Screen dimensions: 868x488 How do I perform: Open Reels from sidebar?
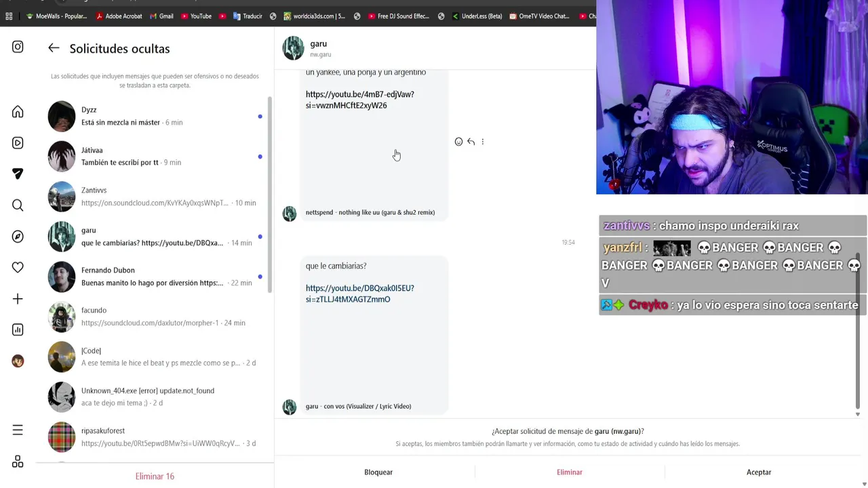click(18, 143)
